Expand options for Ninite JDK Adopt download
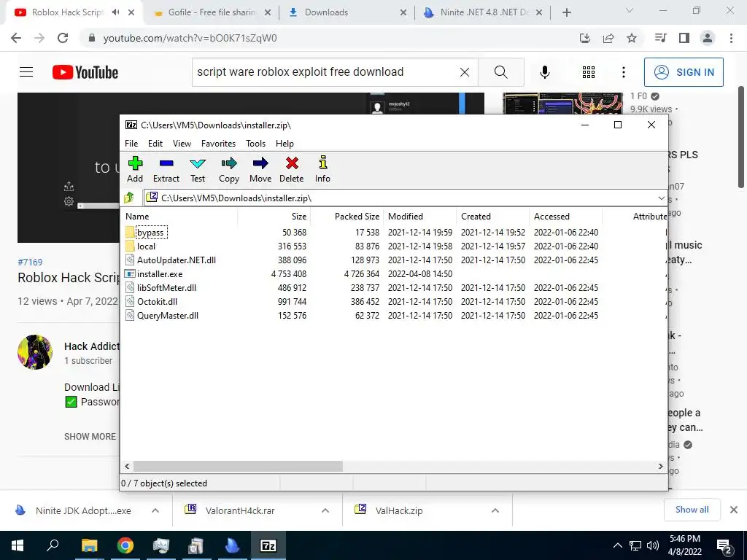 pyautogui.click(x=155, y=510)
